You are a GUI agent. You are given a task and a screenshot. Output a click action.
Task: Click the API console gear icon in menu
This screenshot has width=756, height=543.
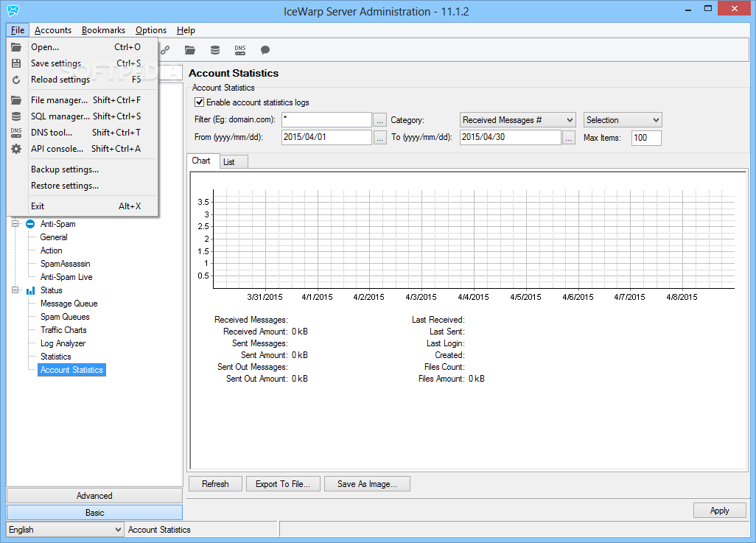(x=16, y=149)
